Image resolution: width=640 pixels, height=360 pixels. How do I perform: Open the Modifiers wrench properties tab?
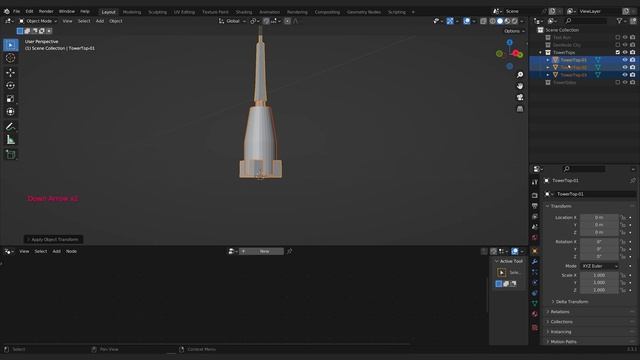point(535,262)
